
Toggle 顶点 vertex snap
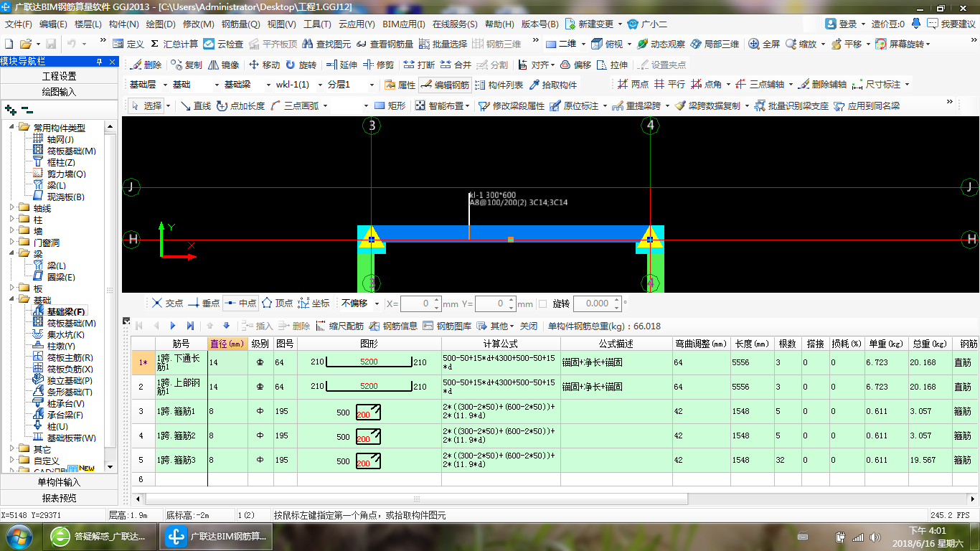(277, 303)
